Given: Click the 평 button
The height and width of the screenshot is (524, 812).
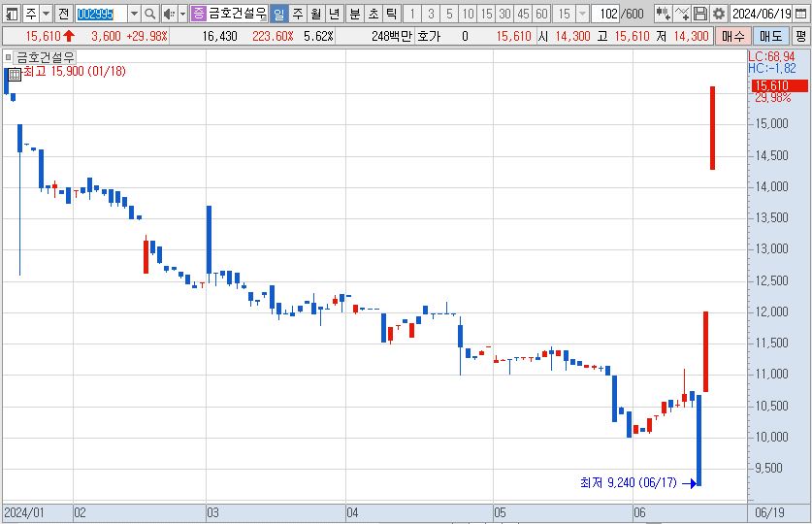Looking at the screenshot, I should (801, 36).
